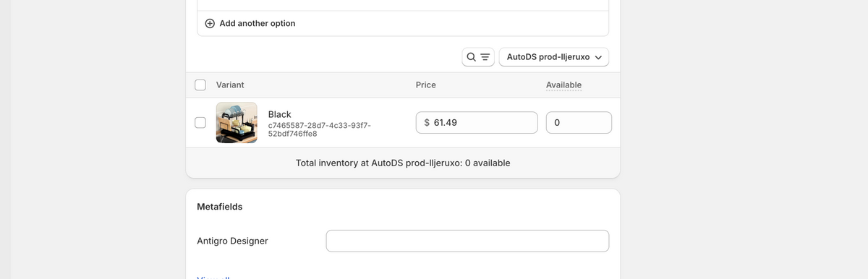Click the Antigro Designer label

point(232,241)
